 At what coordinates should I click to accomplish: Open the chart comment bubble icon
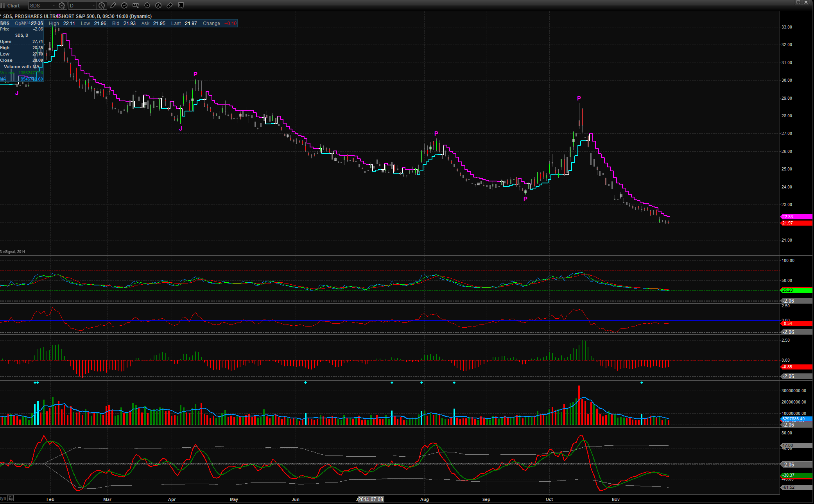click(x=181, y=5)
